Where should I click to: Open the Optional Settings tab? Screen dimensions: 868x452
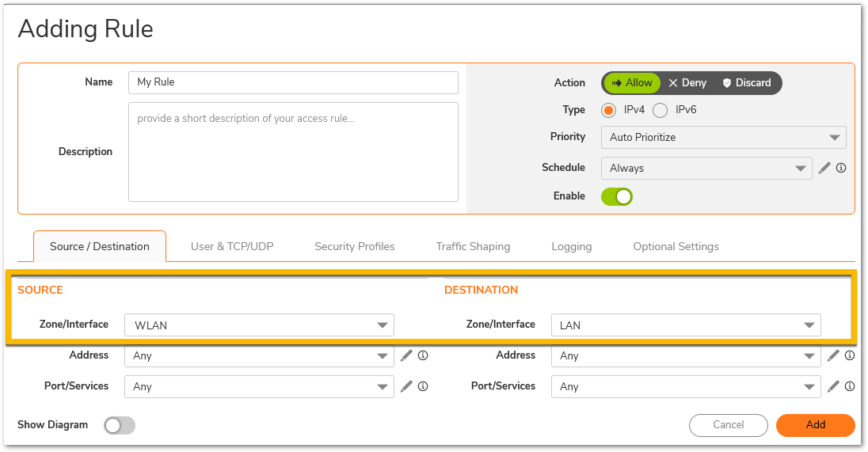676,246
